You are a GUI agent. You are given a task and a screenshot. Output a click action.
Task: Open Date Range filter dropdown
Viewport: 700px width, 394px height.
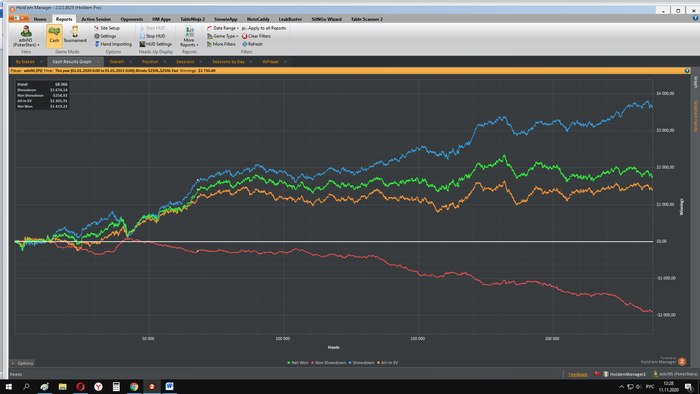pyautogui.click(x=223, y=28)
